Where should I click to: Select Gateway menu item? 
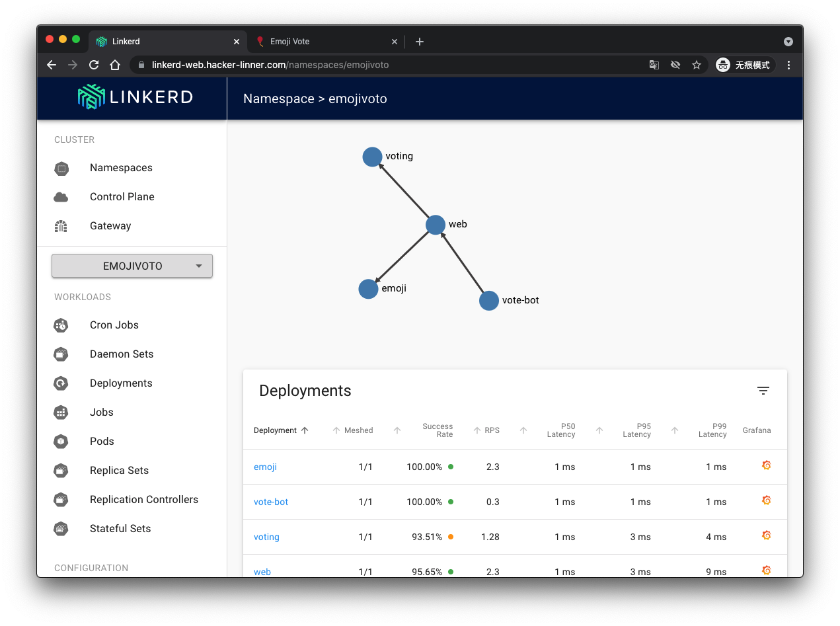click(x=110, y=226)
